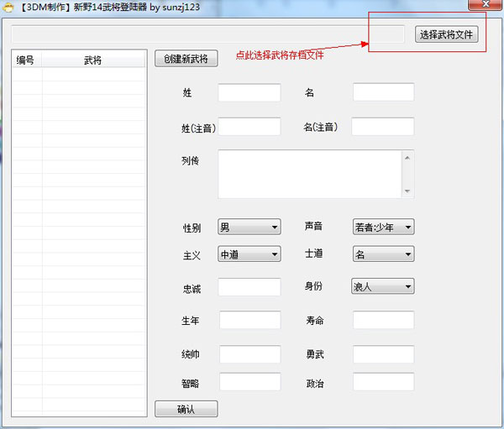Open the 性别 dropdown showing 男

coord(249,227)
